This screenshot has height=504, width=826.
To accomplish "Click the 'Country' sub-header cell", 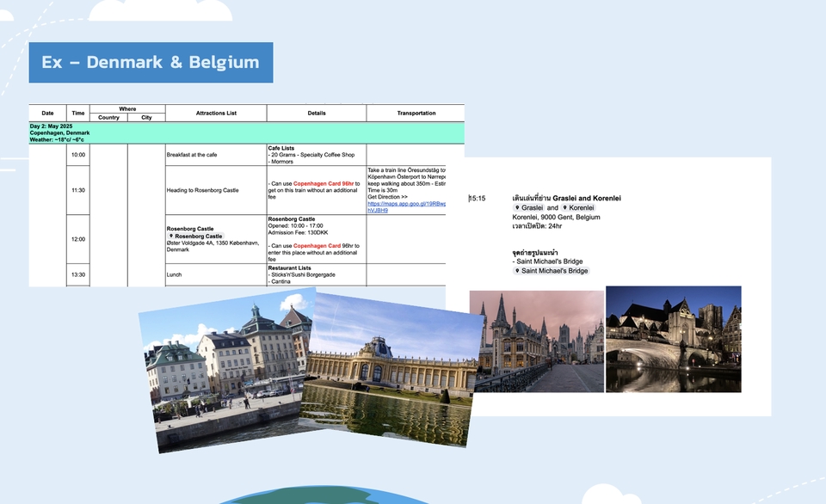I will coord(108,118).
